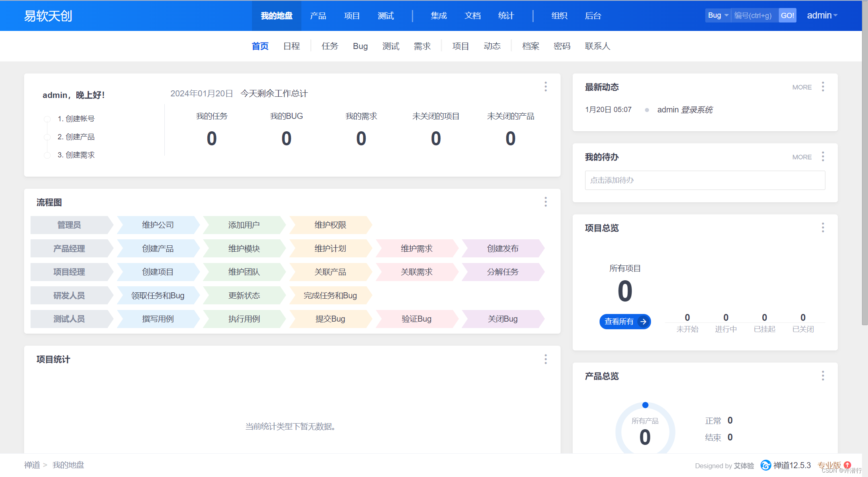Open 我的地盘 main menu
The width and height of the screenshot is (868, 477).
(276, 16)
